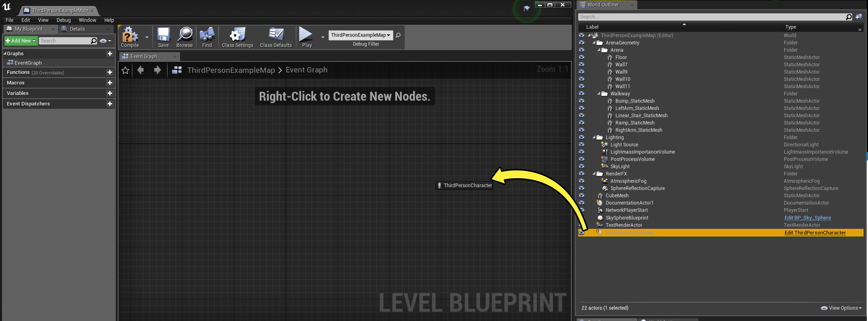The height and width of the screenshot is (321, 868).
Task: Click the blueprint grid icon in breadcrumb
Action: pyautogui.click(x=177, y=70)
